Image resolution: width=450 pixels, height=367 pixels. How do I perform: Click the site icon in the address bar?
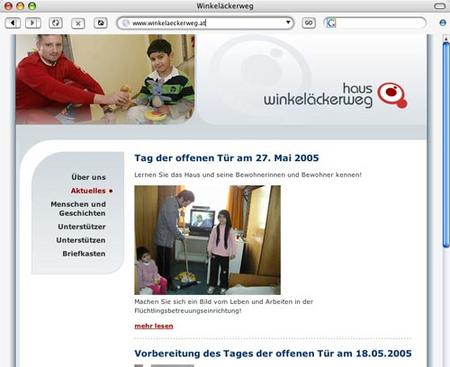pyautogui.click(x=125, y=23)
